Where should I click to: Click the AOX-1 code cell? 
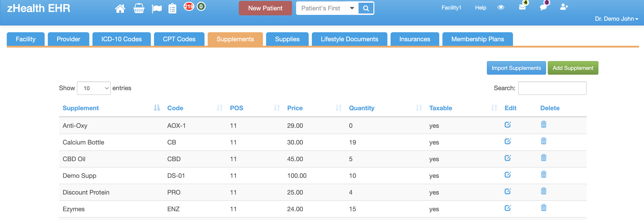click(x=177, y=126)
